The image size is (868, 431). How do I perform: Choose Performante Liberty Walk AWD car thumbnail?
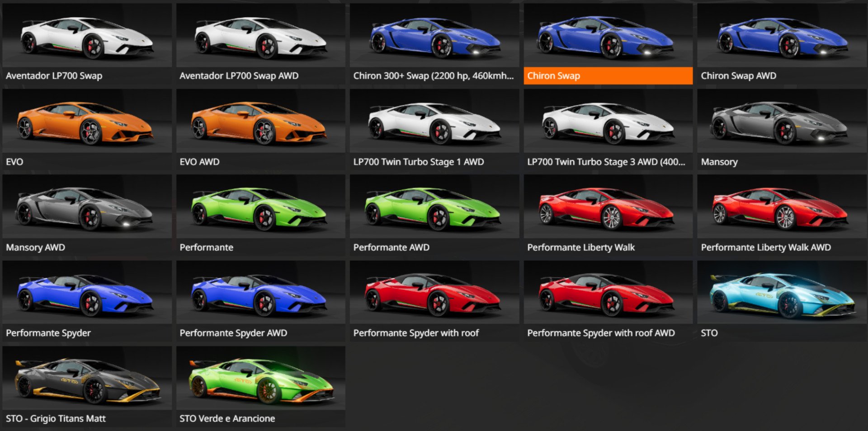tap(782, 207)
